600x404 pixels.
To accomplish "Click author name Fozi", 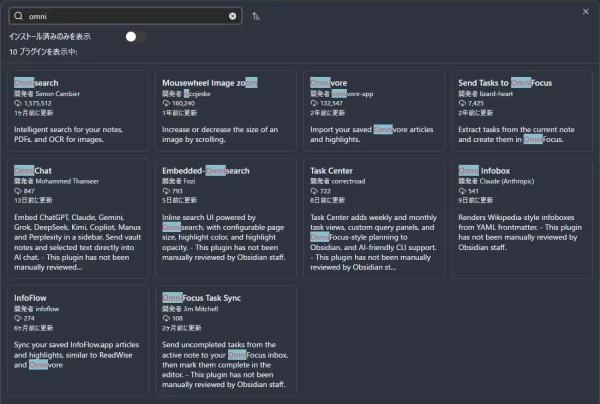I will tap(189, 181).
